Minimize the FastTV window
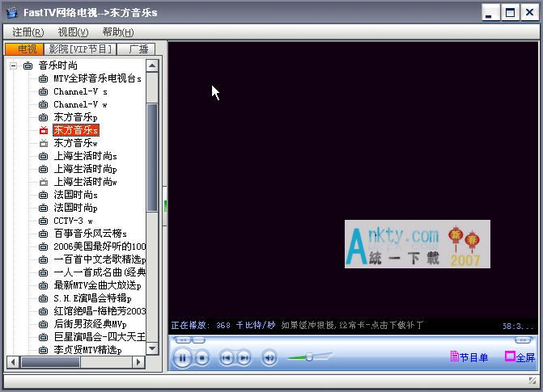 [x=490, y=12]
